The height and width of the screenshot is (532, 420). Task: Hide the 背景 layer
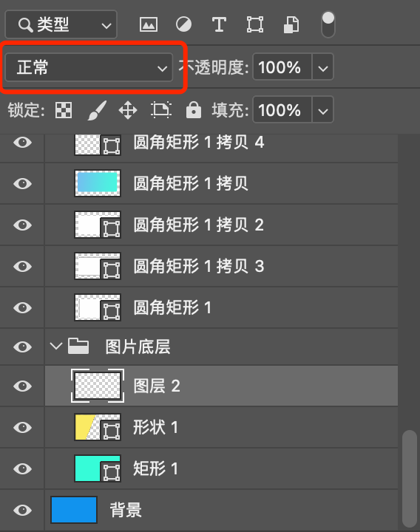coord(22,510)
